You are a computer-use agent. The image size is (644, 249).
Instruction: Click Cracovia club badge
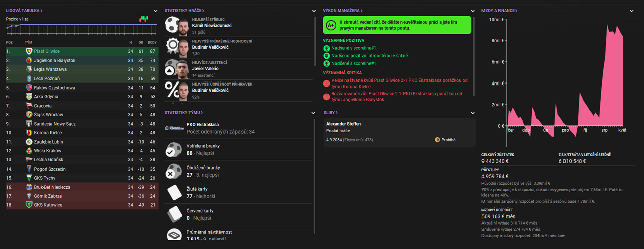click(x=29, y=106)
